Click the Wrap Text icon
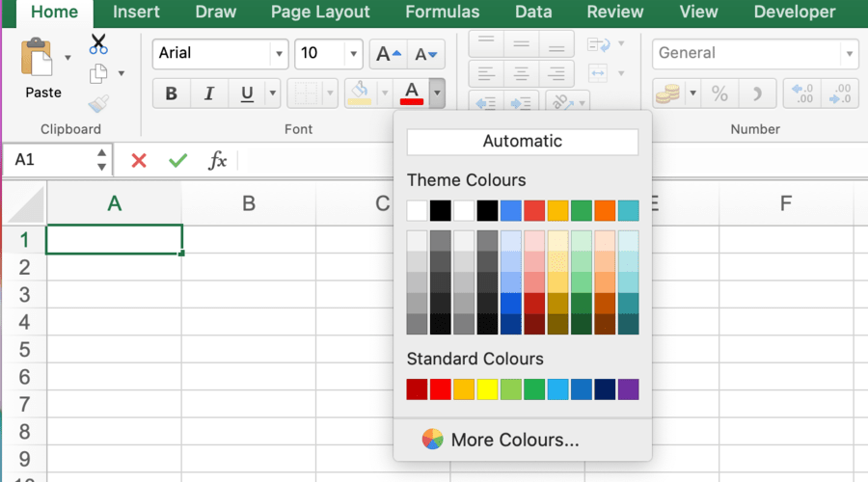Viewport: 868px width, 482px height. [598, 44]
